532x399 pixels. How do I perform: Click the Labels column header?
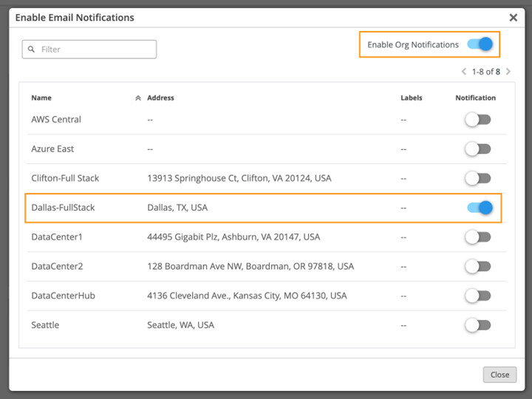(412, 98)
